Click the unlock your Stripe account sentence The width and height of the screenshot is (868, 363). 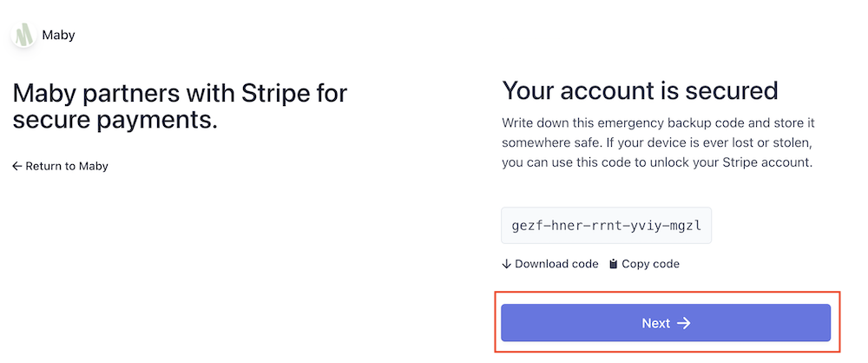tap(656, 163)
